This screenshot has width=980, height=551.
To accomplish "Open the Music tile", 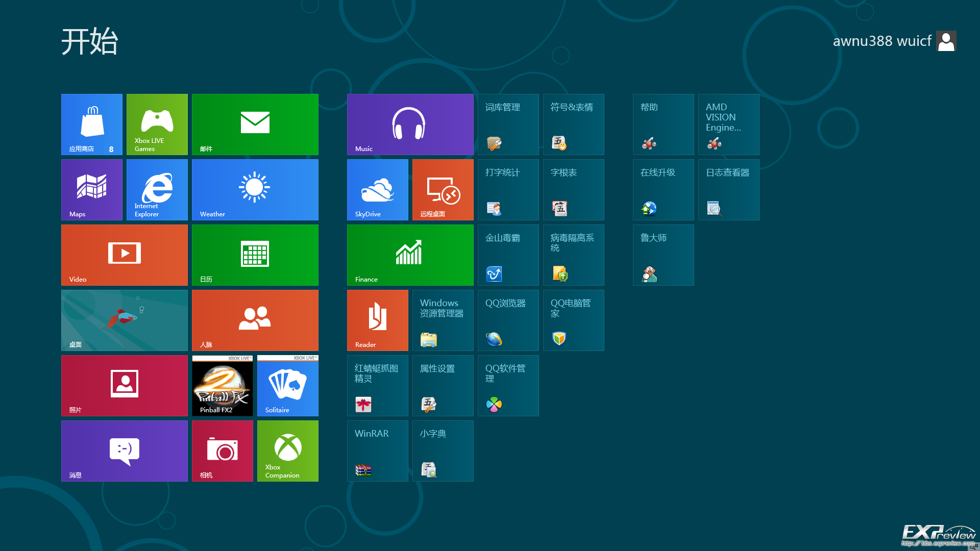I will click(x=410, y=124).
